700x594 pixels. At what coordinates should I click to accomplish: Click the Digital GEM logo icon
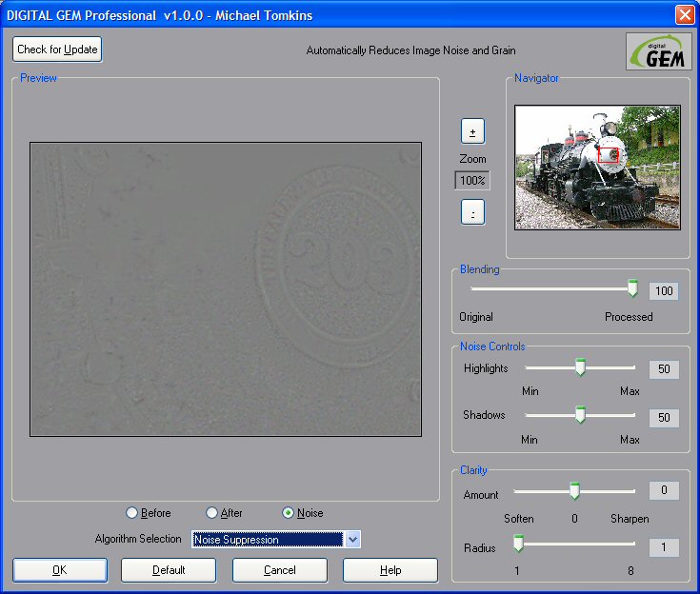click(x=658, y=51)
